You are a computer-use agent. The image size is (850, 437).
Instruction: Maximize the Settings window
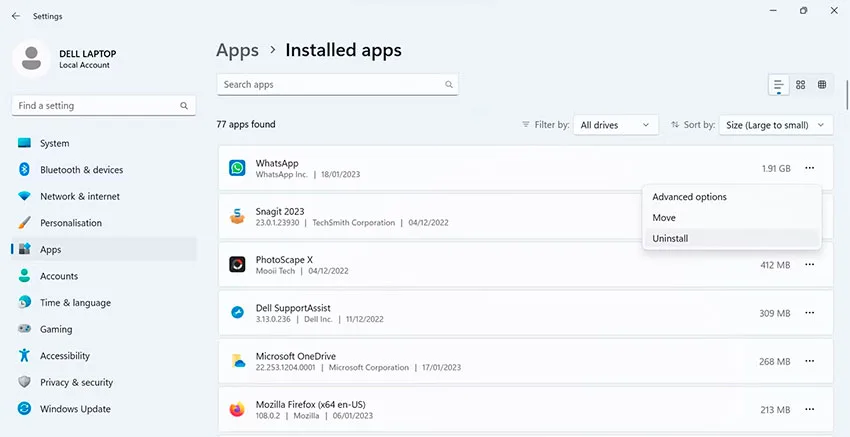(x=803, y=10)
